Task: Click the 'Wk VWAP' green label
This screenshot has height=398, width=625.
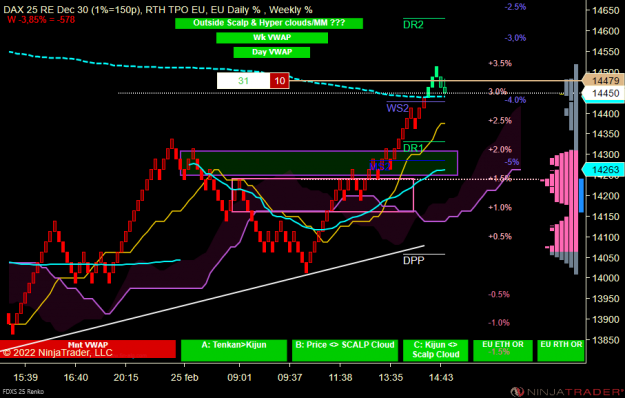Action: pos(272,37)
